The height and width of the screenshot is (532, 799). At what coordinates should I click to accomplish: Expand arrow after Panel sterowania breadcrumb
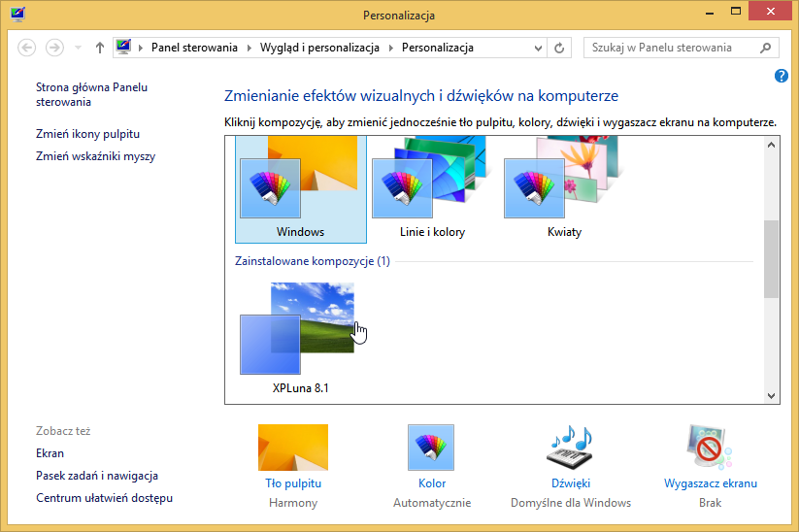250,48
